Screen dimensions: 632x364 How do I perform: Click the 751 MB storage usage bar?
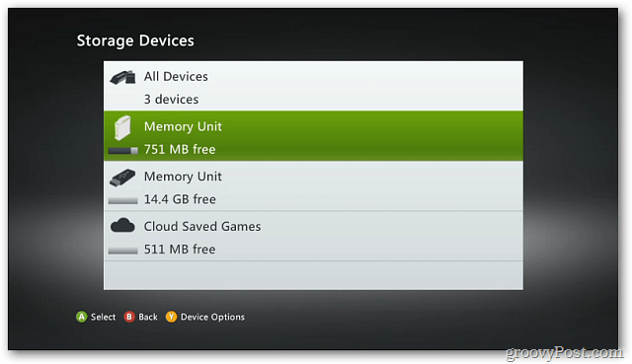(123, 151)
